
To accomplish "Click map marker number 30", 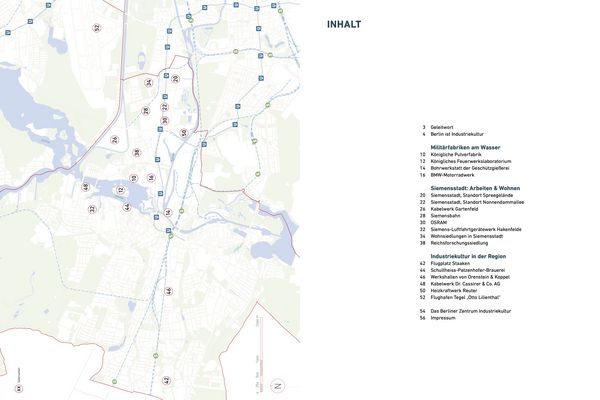I will coord(165,121).
